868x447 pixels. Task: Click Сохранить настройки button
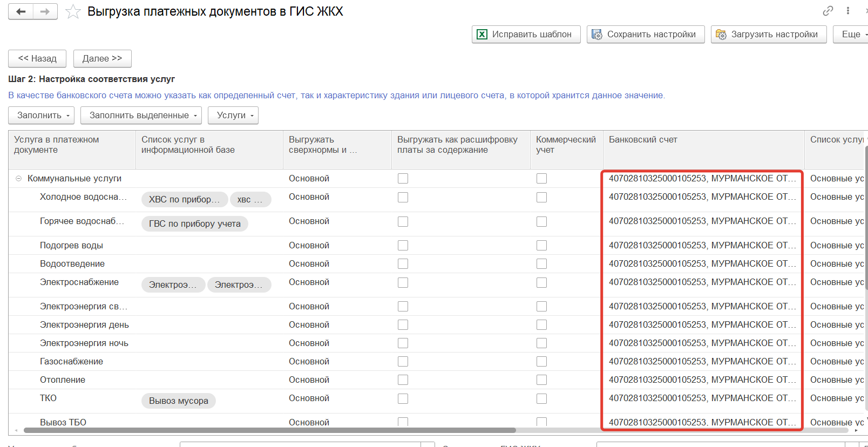pyautogui.click(x=646, y=35)
